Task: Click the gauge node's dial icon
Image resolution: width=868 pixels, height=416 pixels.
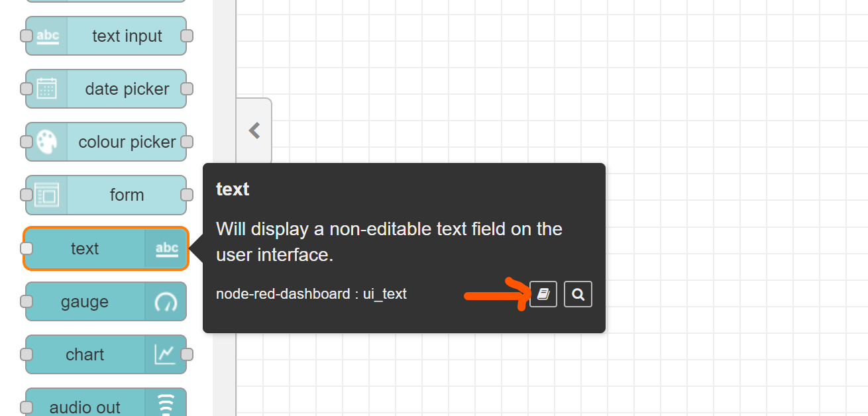Action: coord(166,302)
